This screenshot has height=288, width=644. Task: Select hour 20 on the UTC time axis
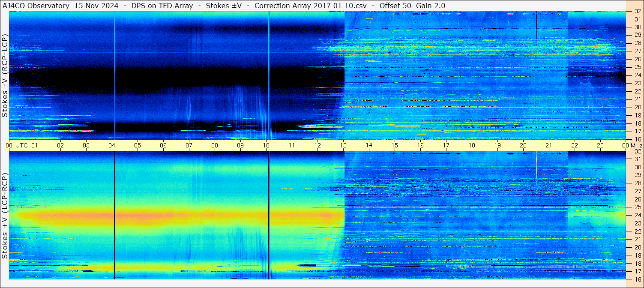point(523,145)
